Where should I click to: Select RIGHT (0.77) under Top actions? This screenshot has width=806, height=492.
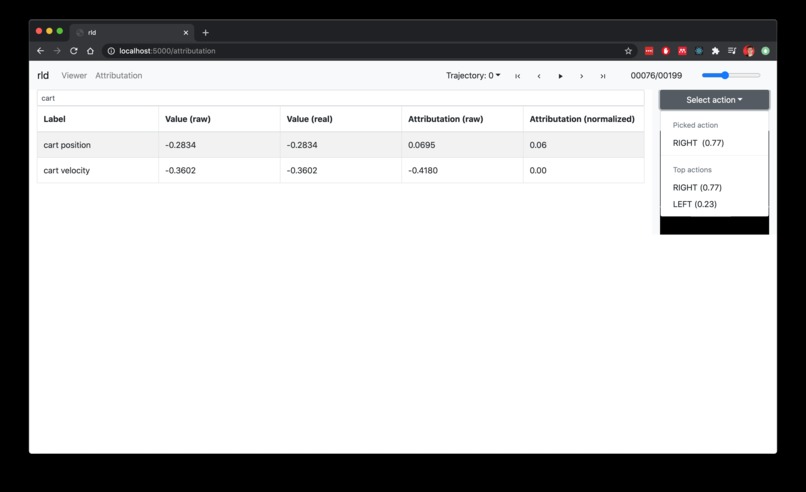coord(697,188)
